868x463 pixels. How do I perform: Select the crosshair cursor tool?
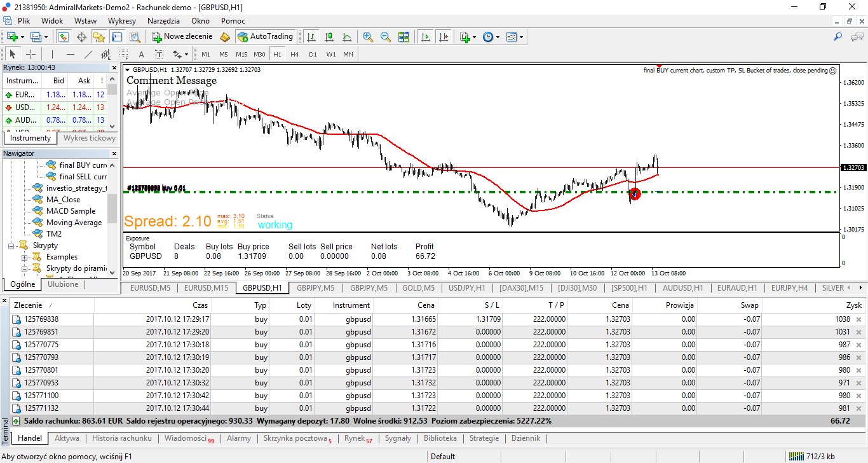31,54
